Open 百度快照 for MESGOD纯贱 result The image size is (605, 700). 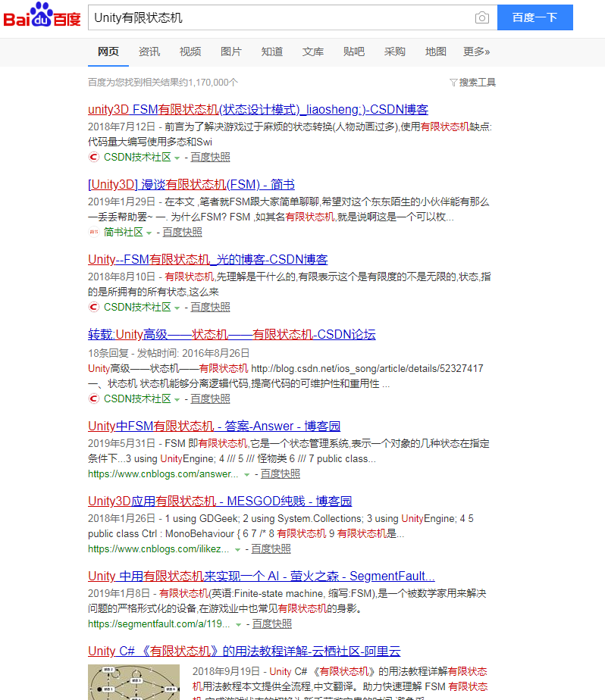[271, 548]
